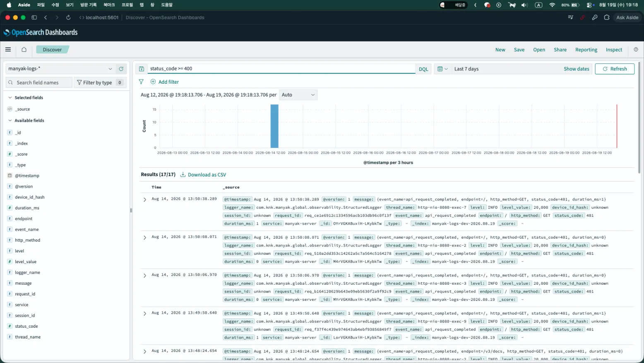Screen dimensions: 644x363
Task: Click Ask Aside button
Action: tap(627, 17)
